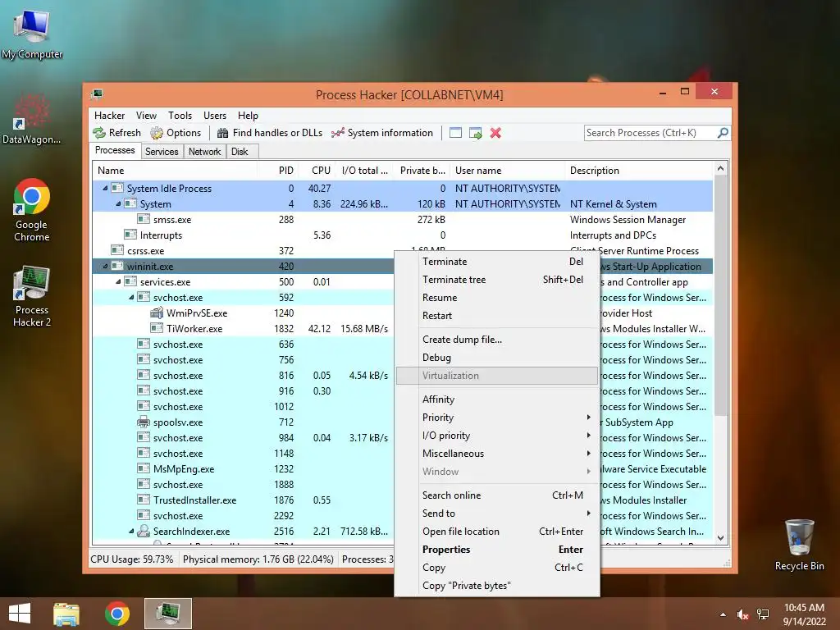The image size is (840, 630).
Task: Collapse the SearchIndexer.exe node
Action: (131, 531)
